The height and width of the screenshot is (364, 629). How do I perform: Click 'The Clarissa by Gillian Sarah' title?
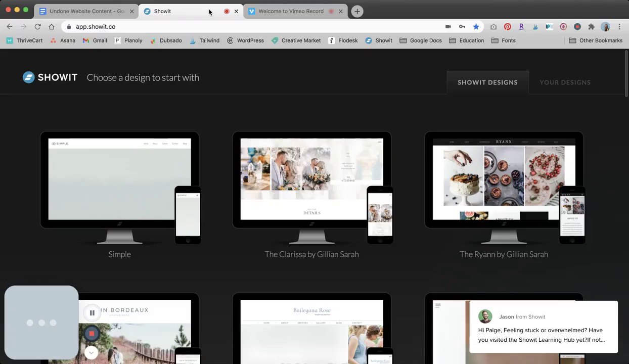pyautogui.click(x=311, y=254)
